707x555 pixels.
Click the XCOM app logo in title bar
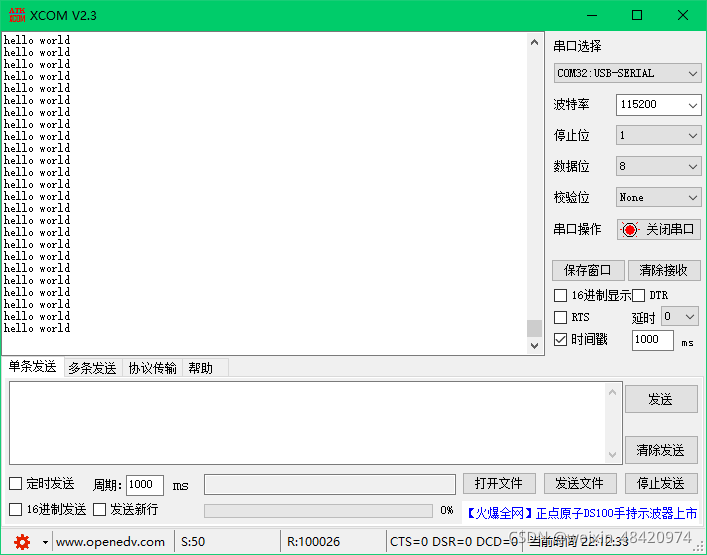click(17, 15)
